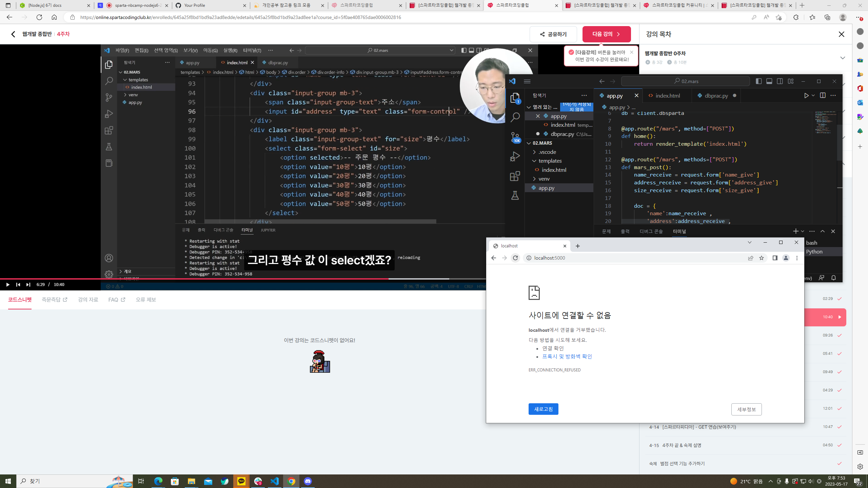Image resolution: width=868 pixels, height=488 pixels.
Task: Open 문제 panel tab in VS Code
Action: (606, 231)
